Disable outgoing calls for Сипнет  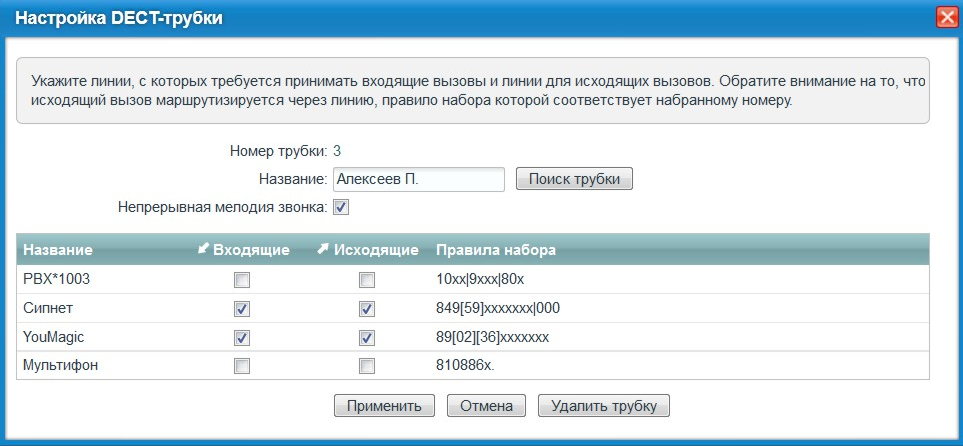click(367, 309)
